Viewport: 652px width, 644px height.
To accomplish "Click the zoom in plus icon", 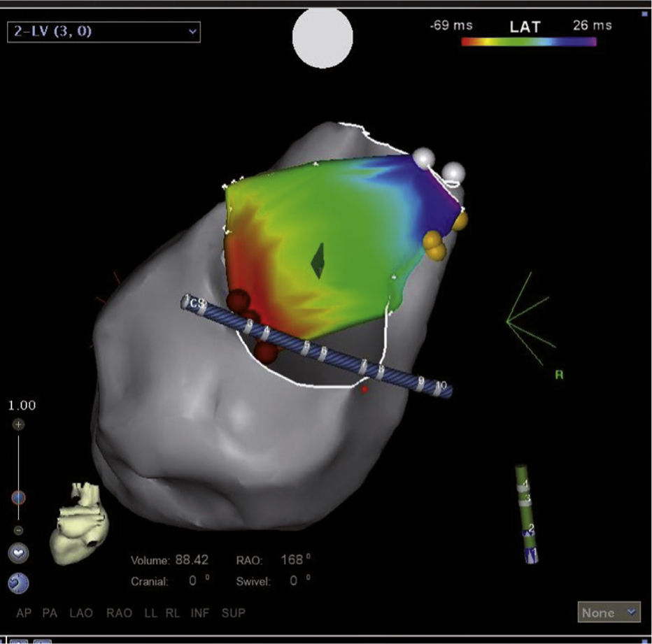I will click(x=18, y=424).
